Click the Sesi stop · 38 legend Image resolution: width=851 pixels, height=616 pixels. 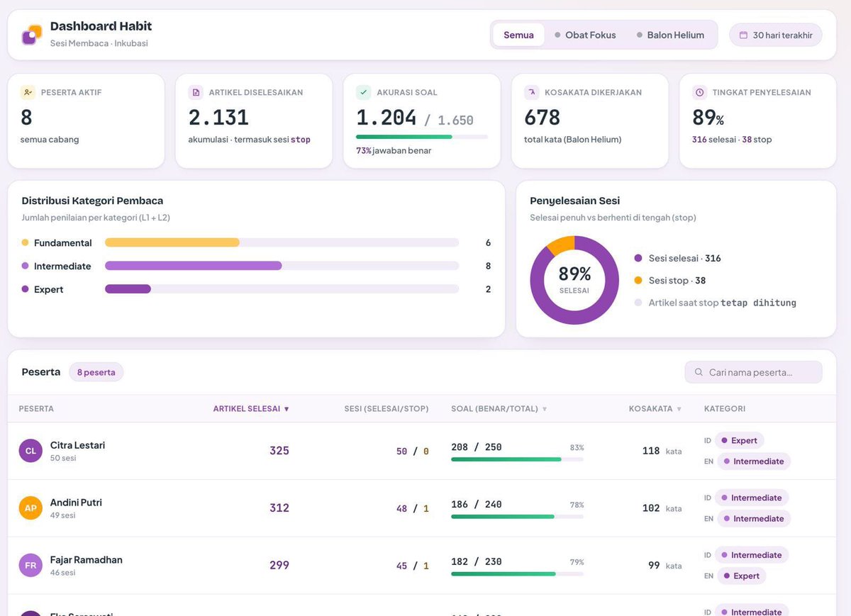coord(677,280)
